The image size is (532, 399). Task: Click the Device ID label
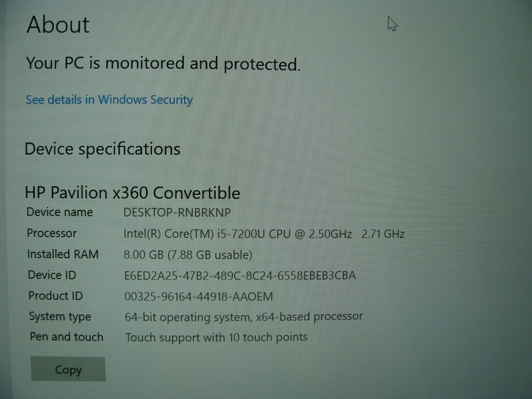pyautogui.click(x=52, y=275)
